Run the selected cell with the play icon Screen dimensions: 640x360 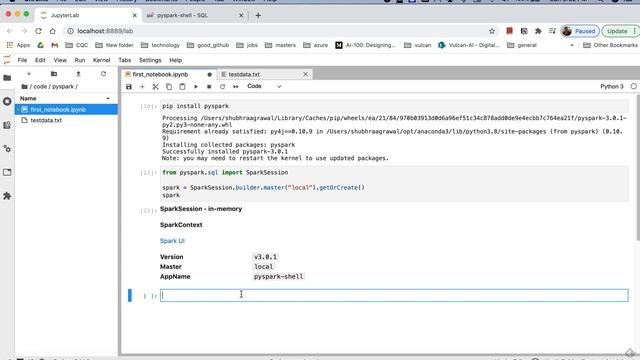click(196, 87)
